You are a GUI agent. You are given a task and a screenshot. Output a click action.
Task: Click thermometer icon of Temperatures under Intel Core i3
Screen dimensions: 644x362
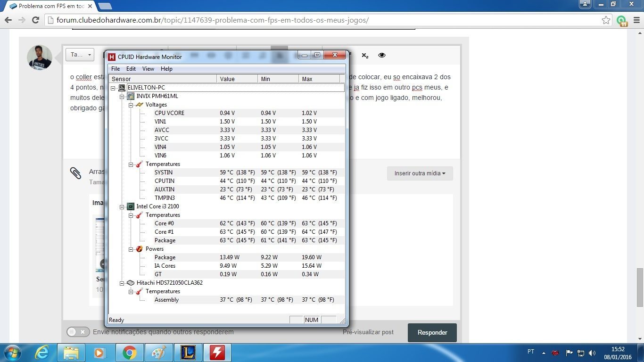pos(140,215)
